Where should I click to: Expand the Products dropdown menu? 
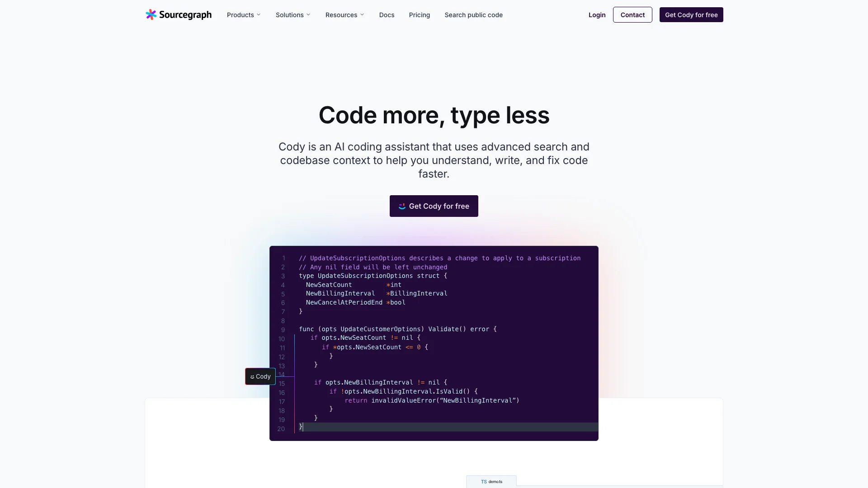(243, 15)
